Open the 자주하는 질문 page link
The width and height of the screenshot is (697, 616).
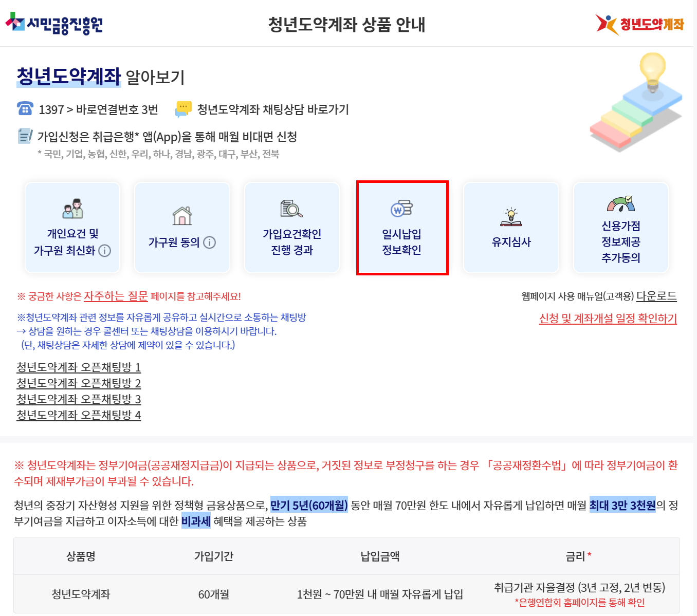click(x=116, y=296)
